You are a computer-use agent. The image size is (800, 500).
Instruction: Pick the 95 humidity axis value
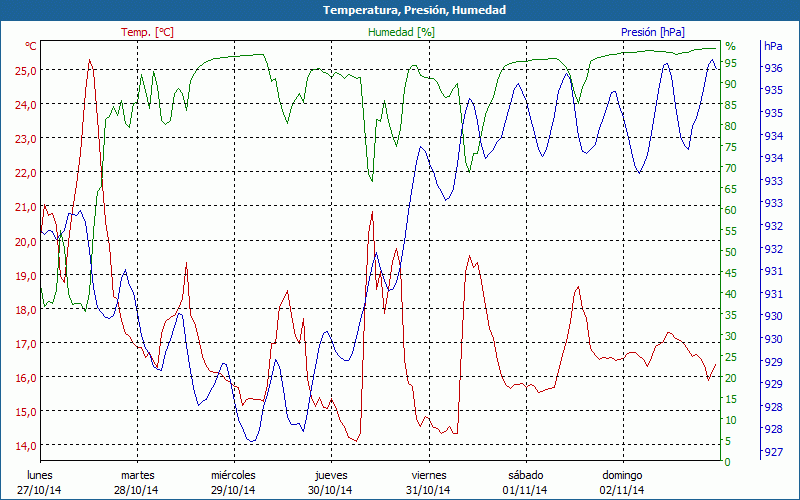point(731,63)
